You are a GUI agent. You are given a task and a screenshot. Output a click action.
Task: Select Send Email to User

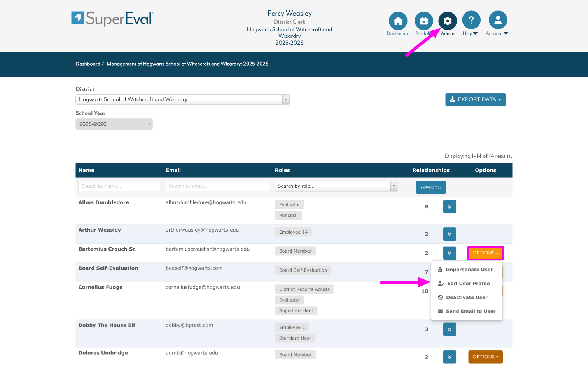pos(467,312)
